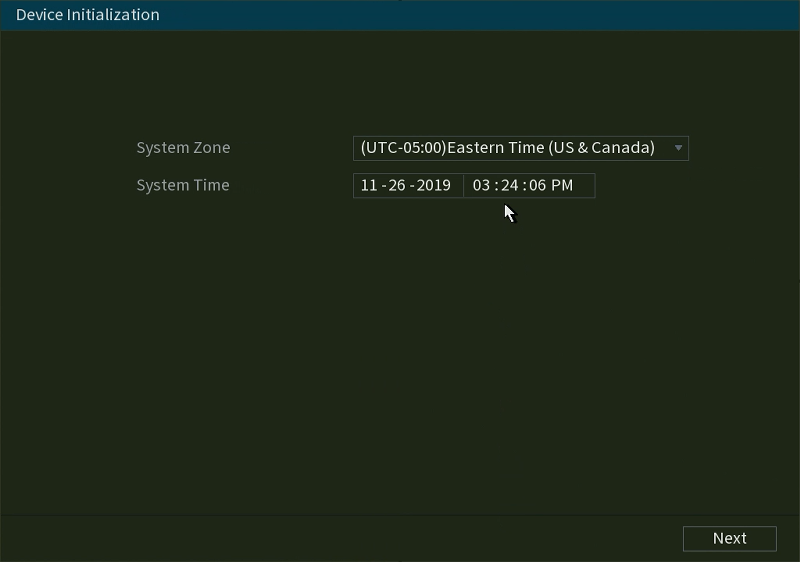The image size is (800, 562).
Task: Click the empty title bar area
Action: coord(480,15)
